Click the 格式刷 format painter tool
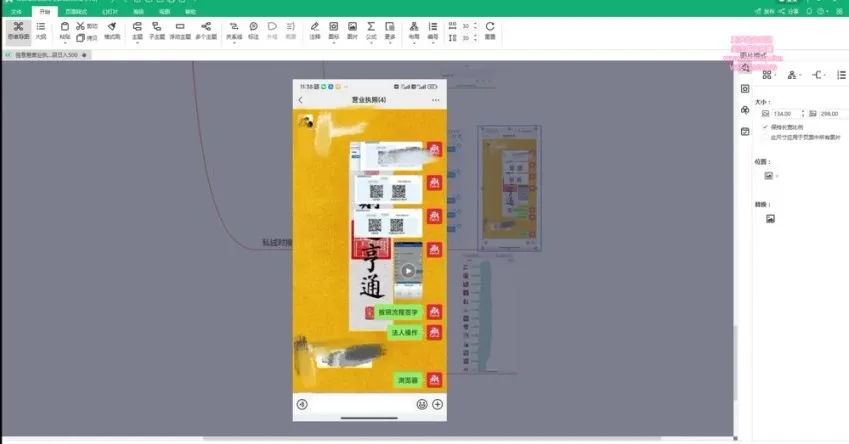The height and width of the screenshot is (444, 849). (111, 30)
